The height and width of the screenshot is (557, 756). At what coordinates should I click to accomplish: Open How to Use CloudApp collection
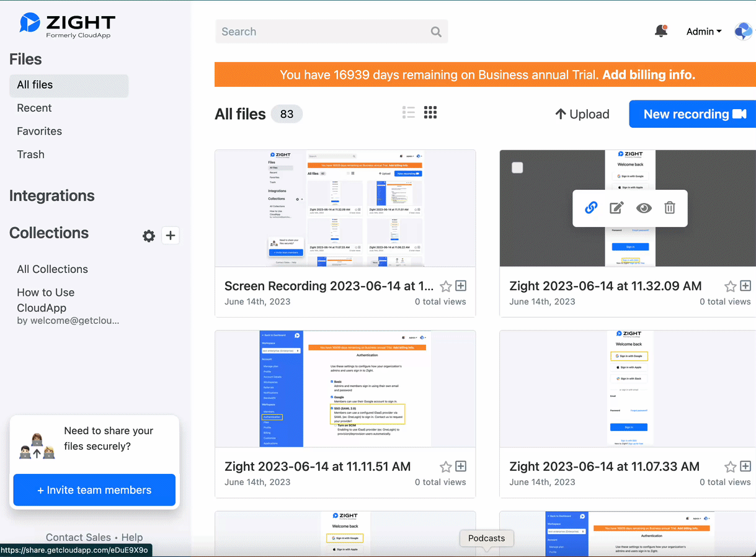pyautogui.click(x=46, y=300)
